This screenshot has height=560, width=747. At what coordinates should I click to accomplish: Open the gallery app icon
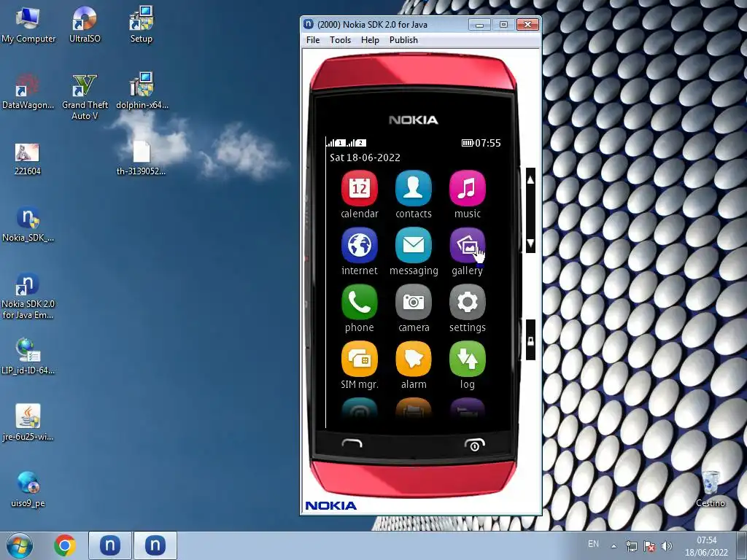point(467,245)
